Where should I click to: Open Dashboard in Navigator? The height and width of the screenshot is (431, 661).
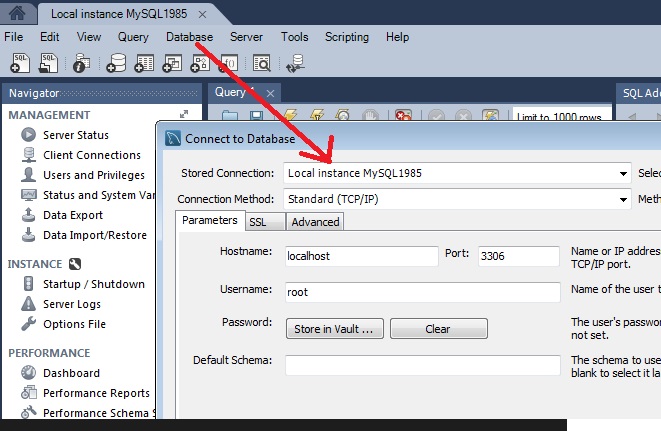(71, 373)
